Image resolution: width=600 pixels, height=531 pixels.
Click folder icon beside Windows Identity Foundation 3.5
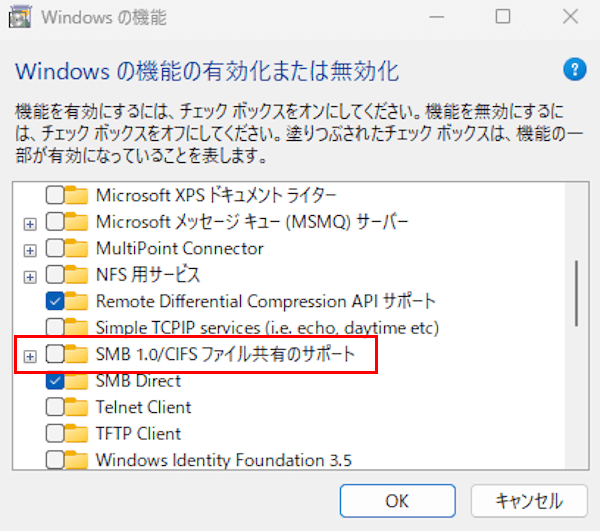pos(77,460)
